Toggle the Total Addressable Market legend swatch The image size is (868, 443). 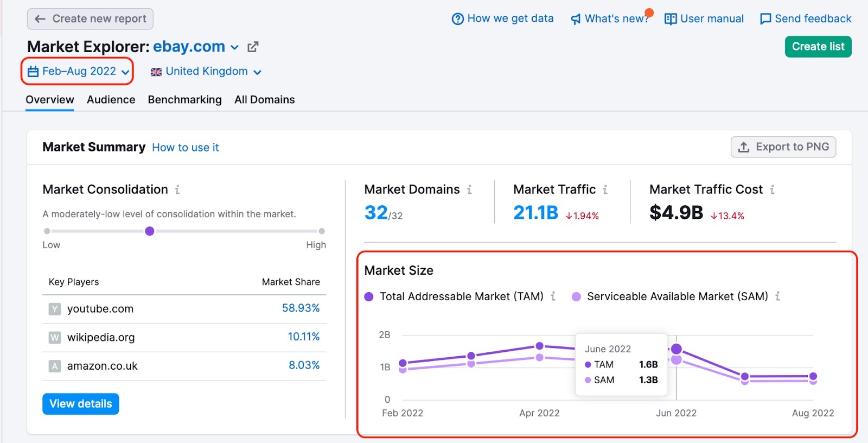pos(369,297)
